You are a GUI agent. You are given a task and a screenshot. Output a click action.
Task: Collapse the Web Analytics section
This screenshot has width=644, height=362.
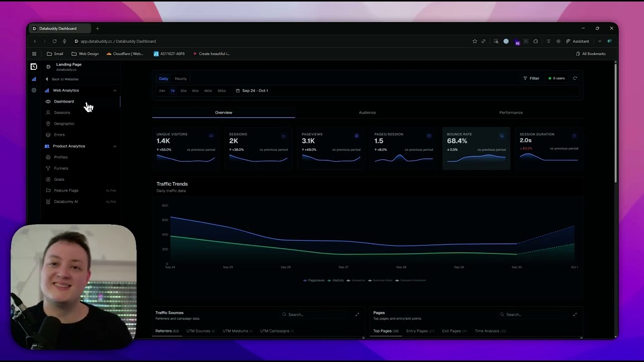coord(115,90)
